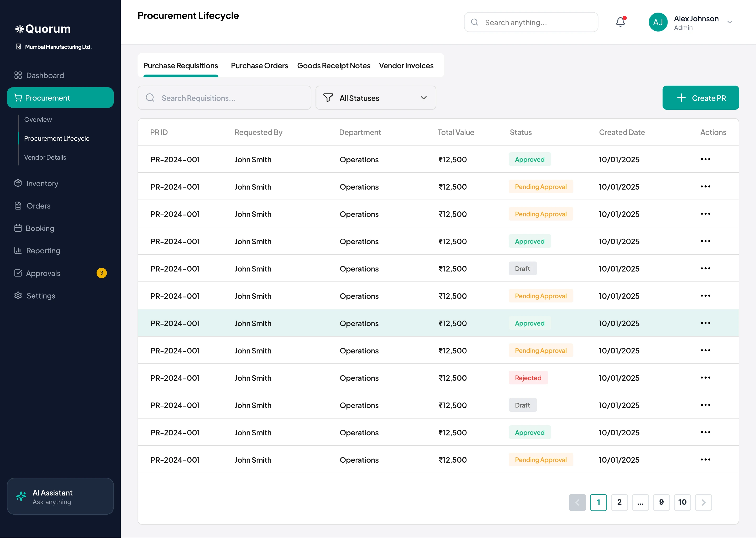Click the Status column header

point(521,132)
